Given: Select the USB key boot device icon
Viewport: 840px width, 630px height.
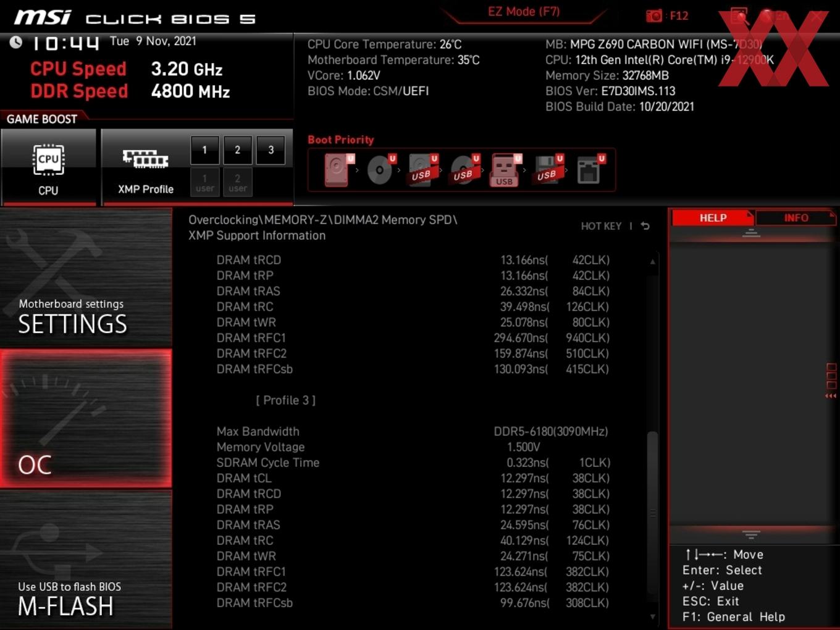Looking at the screenshot, I should coord(506,170).
